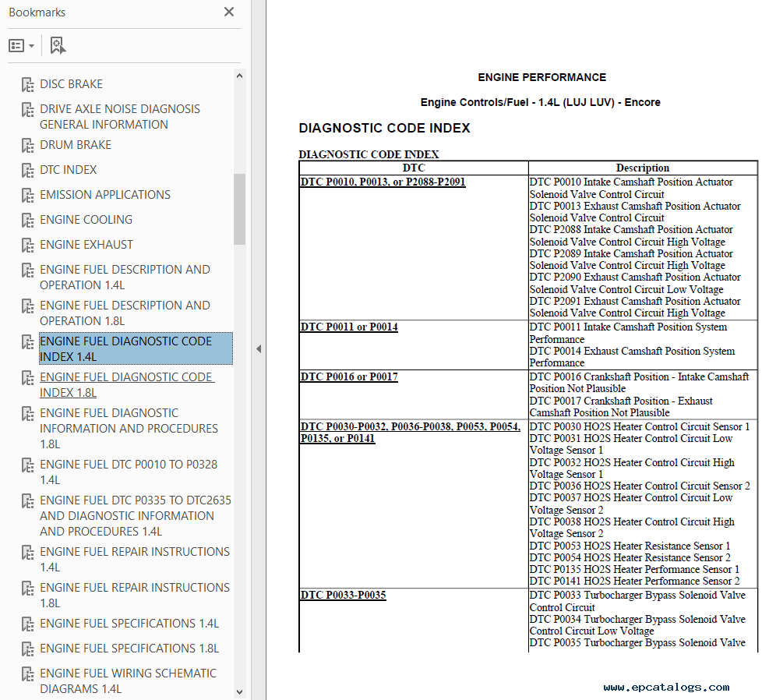Open the bookmark options dropdown menu
The image size is (769, 700).
tap(21, 46)
